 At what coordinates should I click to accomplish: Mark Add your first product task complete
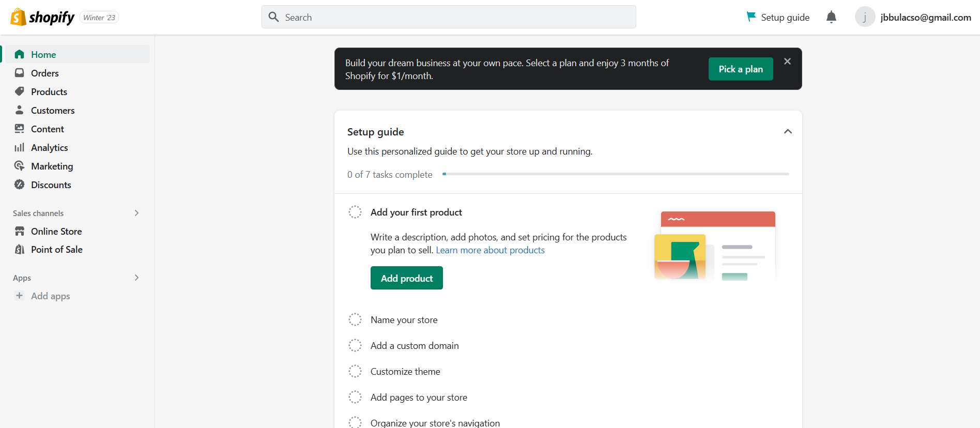tap(355, 212)
